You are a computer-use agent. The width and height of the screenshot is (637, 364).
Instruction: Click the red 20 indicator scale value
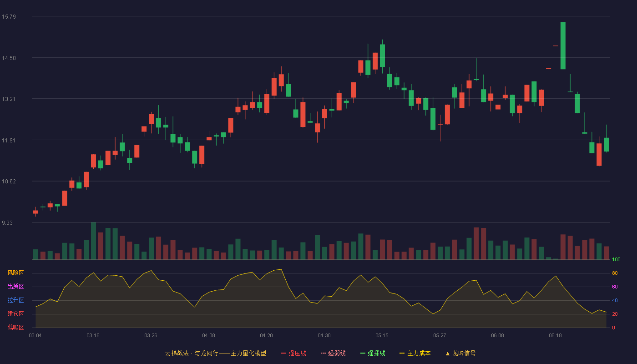[x=615, y=314]
